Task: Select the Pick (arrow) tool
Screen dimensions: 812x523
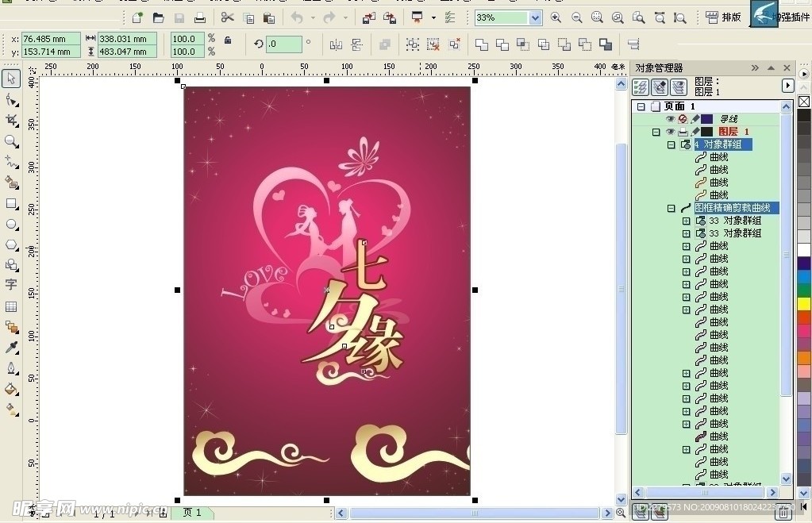Action: point(11,79)
